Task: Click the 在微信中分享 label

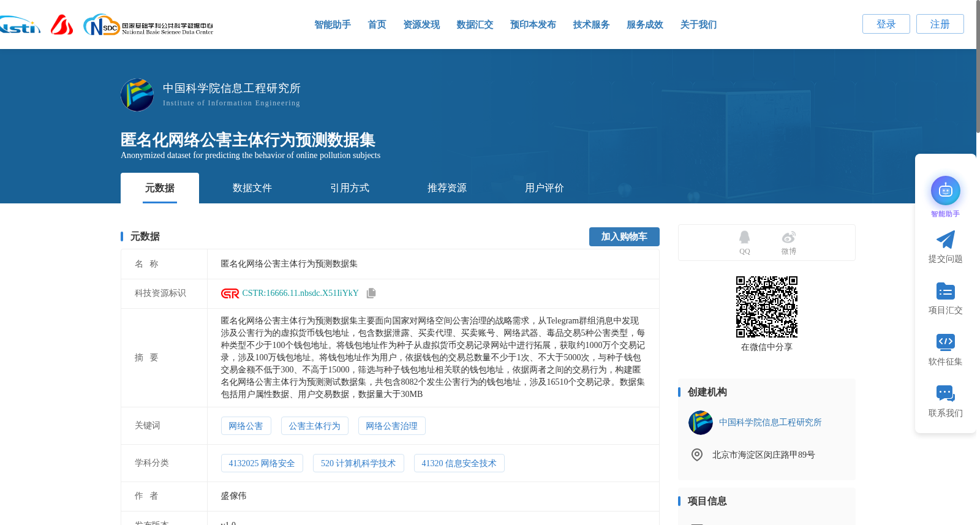Action: tap(767, 347)
